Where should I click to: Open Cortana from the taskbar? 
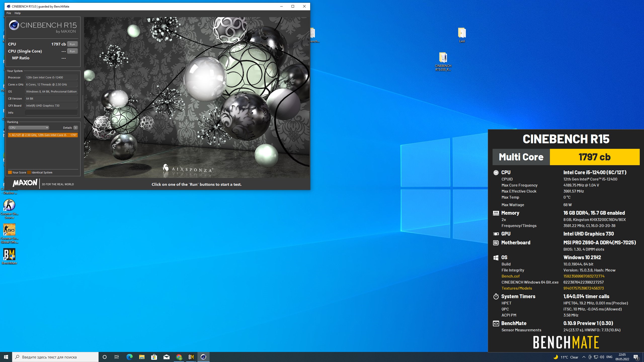(105, 357)
